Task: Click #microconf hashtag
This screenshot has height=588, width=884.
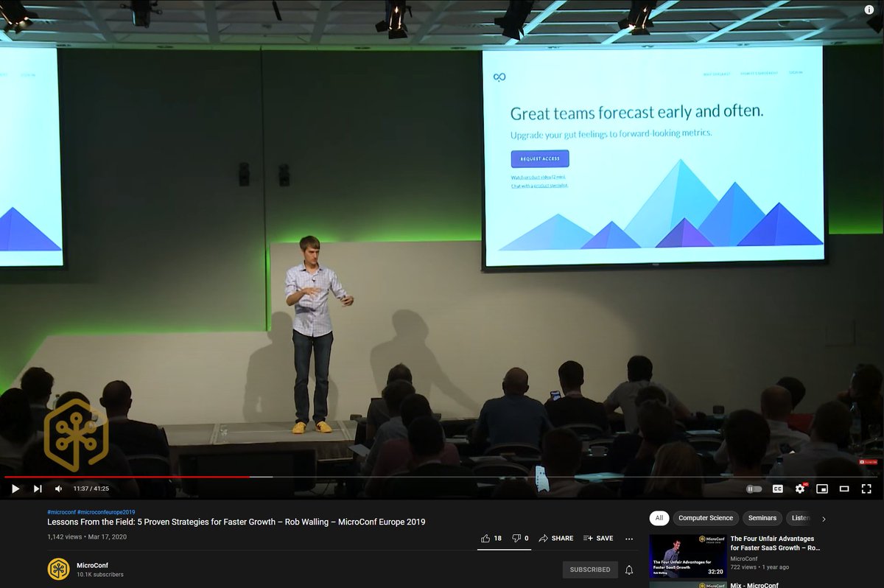Action: click(60, 512)
